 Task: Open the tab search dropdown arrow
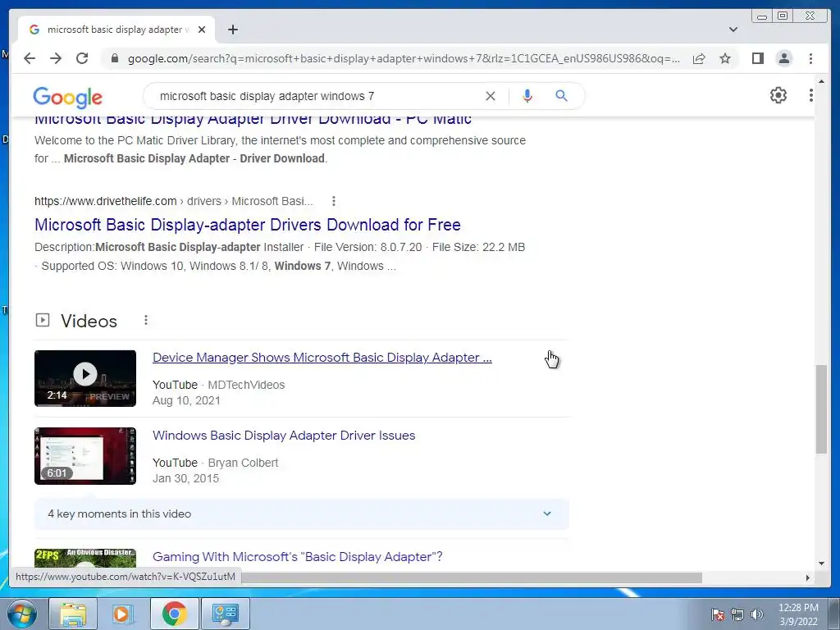click(x=733, y=30)
